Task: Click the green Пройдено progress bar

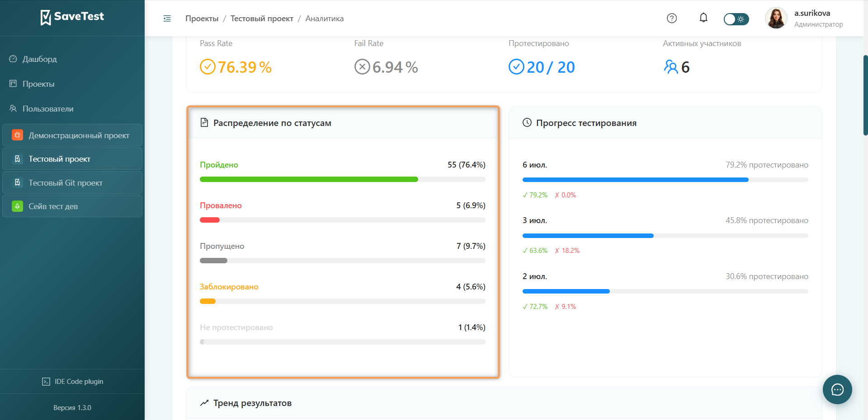Action: 309,179
